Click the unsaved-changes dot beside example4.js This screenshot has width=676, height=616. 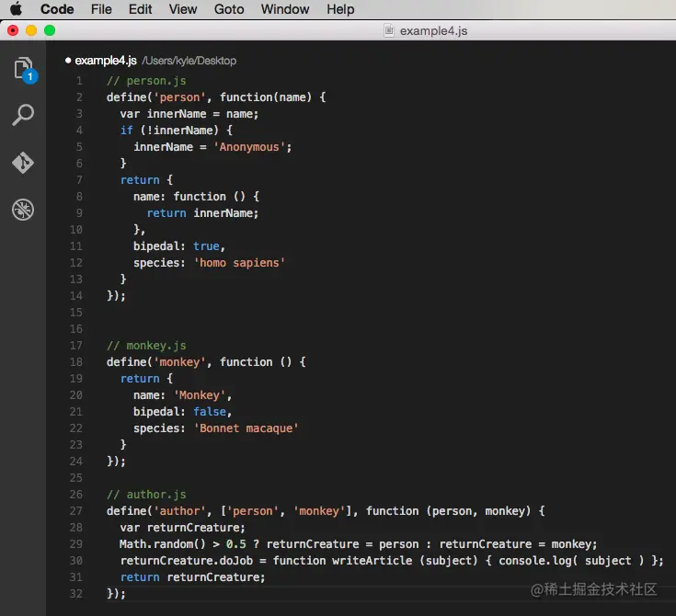[x=68, y=61]
